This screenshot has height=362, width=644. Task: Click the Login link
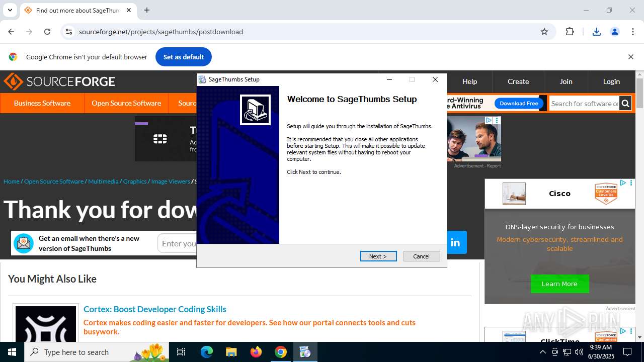[611, 81]
